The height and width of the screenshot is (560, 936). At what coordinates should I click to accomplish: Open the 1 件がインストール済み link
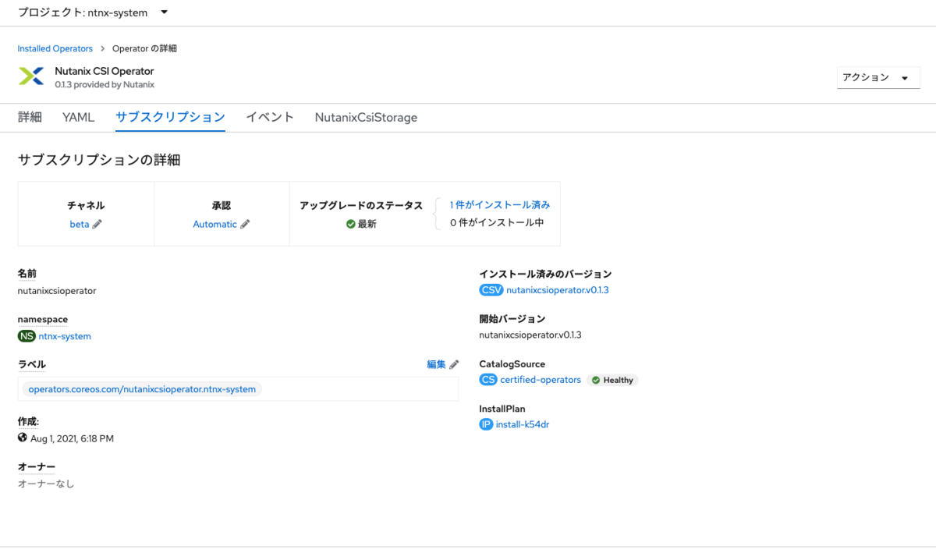[500, 205]
